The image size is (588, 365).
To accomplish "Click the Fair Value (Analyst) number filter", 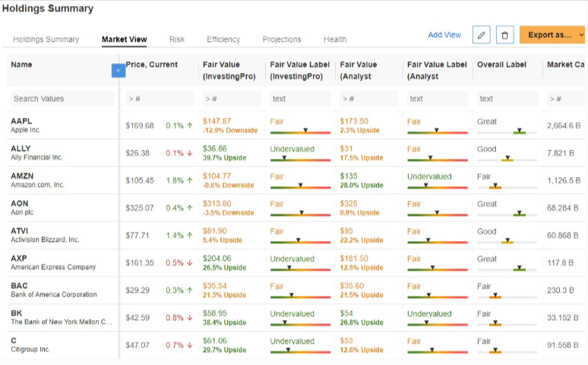I will point(369,98).
